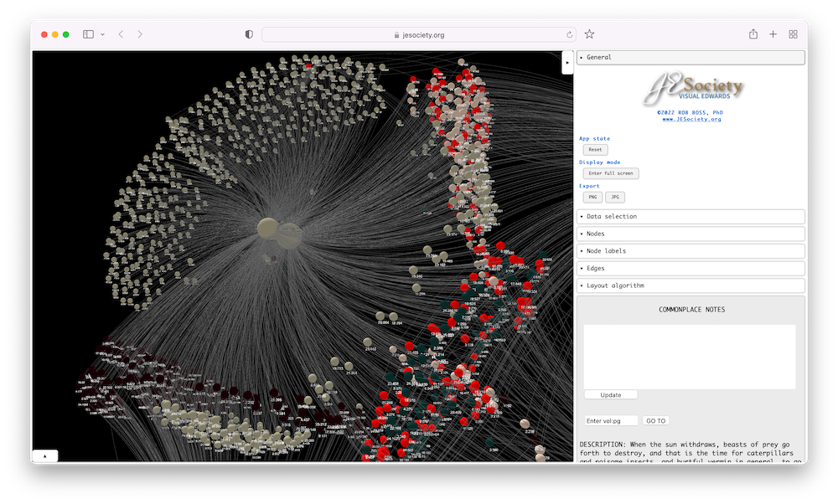Click the Export label

pyautogui.click(x=589, y=186)
